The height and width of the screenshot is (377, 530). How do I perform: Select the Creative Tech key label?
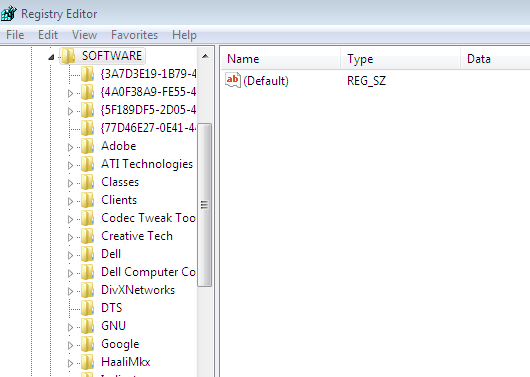pyautogui.click(x=137, y=236)
